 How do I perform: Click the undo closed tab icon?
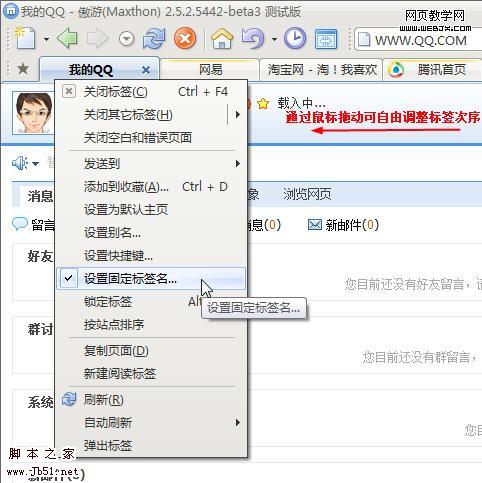coord(253,38)
